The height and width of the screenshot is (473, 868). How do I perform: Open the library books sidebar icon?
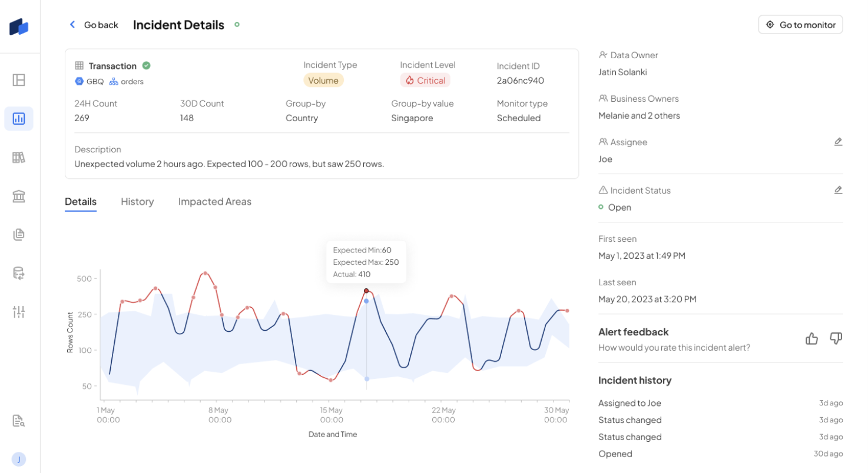19,158
